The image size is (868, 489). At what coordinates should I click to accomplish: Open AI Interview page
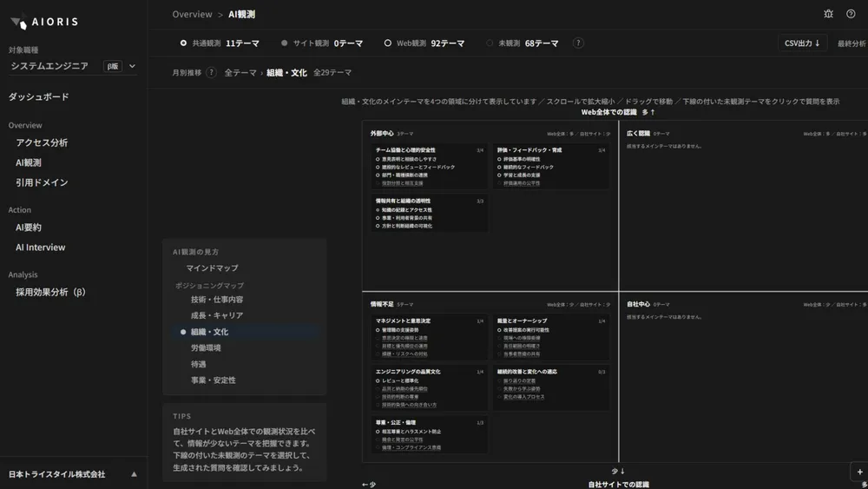click(41, 248)
